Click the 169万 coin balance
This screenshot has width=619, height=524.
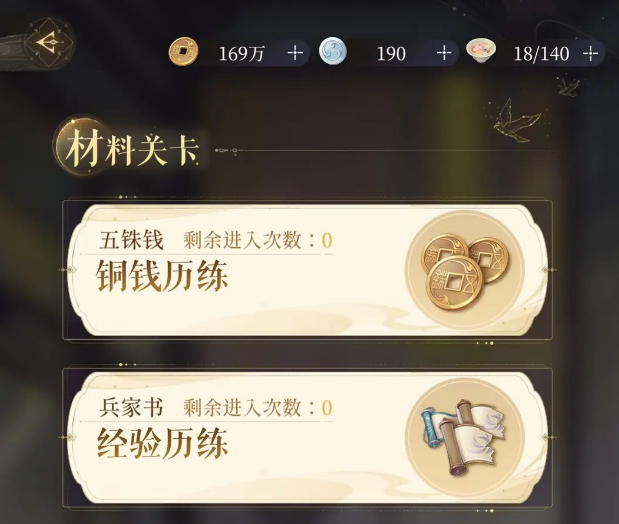[242, 53]
